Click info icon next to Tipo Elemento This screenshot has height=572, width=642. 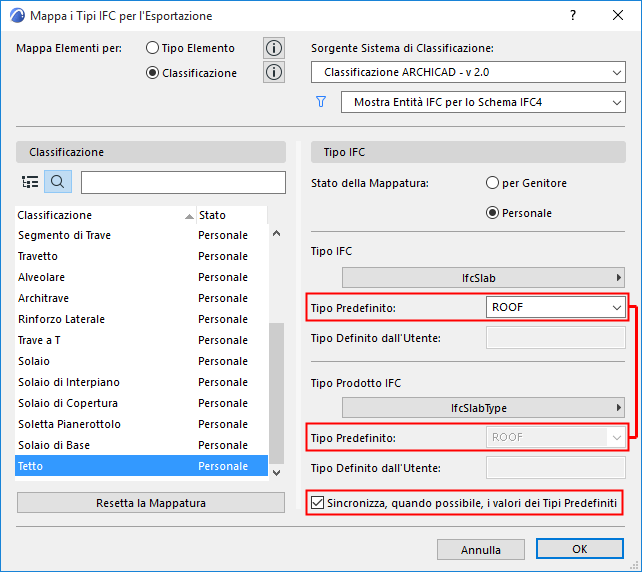(274, 48)
